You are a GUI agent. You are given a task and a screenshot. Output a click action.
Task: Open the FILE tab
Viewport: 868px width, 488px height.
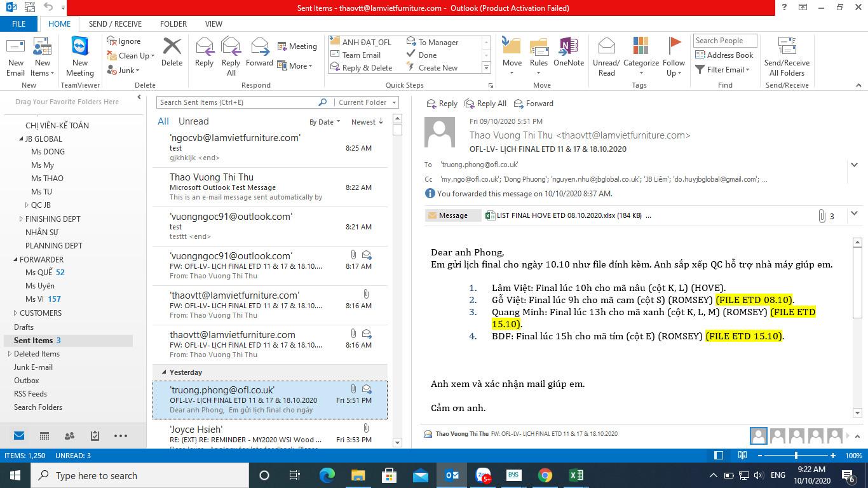click(x=19, y=24)
